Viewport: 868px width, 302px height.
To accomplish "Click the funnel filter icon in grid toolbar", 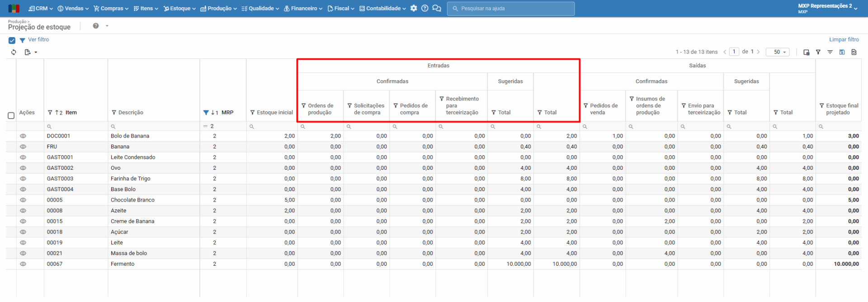I will click(818, 52).
